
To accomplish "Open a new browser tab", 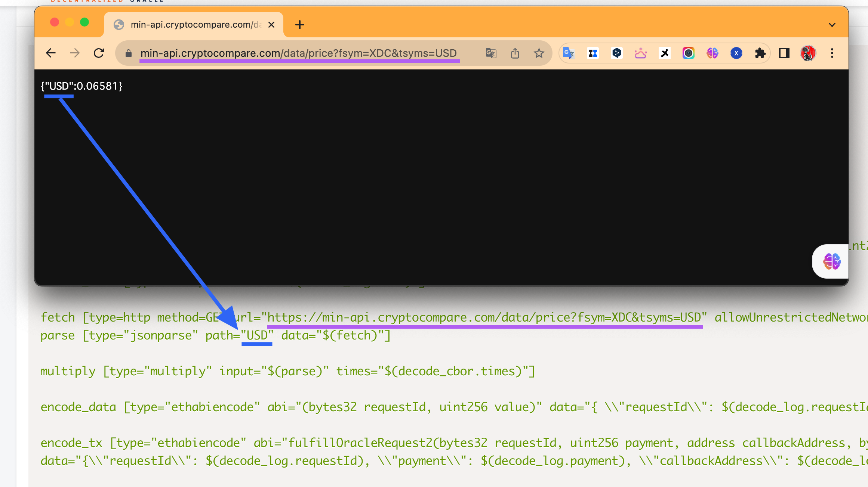I will tap(299, 24).
